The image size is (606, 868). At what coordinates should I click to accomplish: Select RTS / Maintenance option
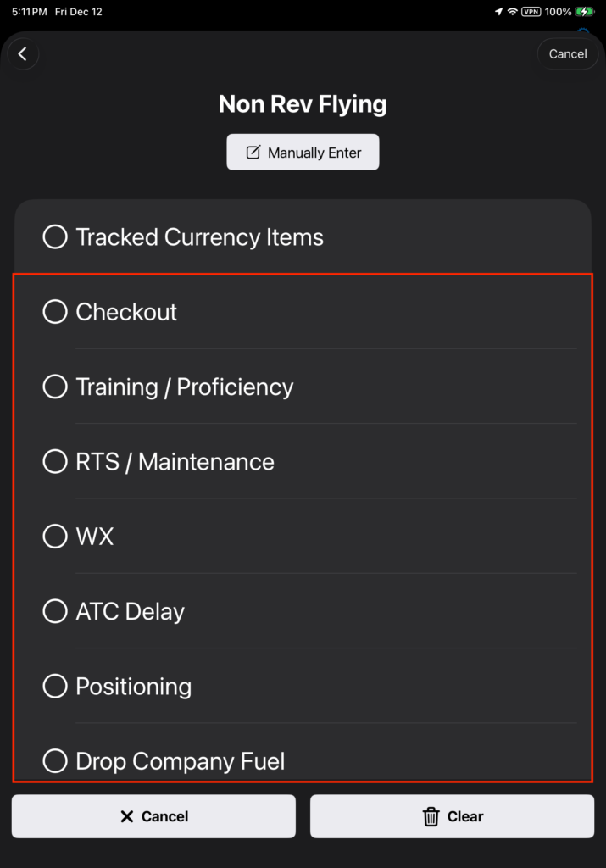point(55,462)
